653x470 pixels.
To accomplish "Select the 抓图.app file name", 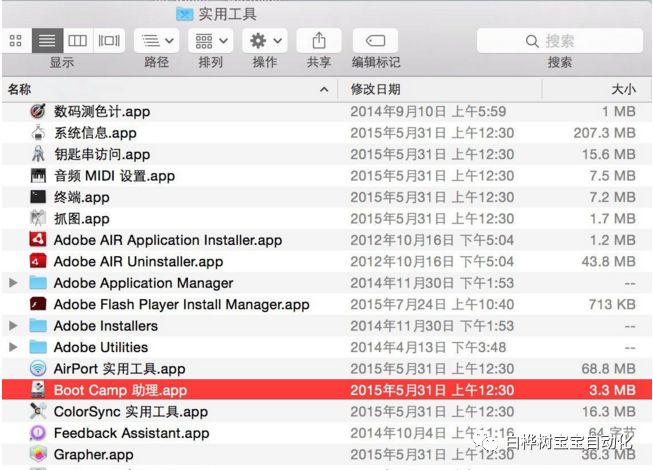I will [82, 219].
